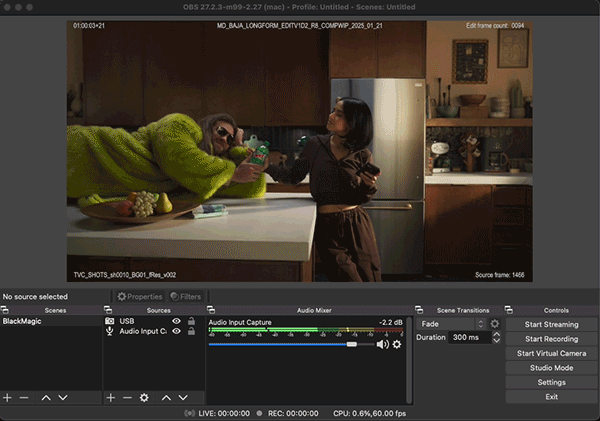This screenshot has width=600, height=421.
Task: Open the Fade transition dropdown
Action: point(452,324)
